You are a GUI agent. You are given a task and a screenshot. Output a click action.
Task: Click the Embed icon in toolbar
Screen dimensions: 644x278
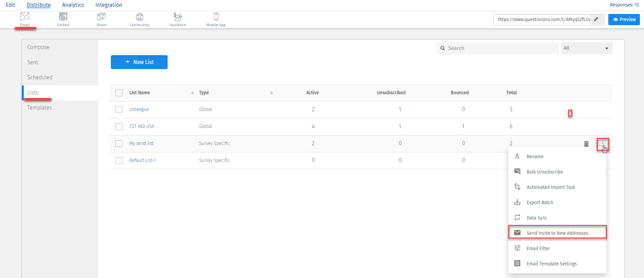[63, 17]
